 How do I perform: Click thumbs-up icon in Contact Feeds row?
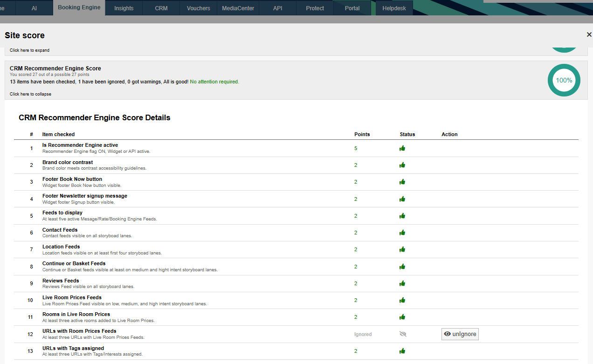(402, 233)
